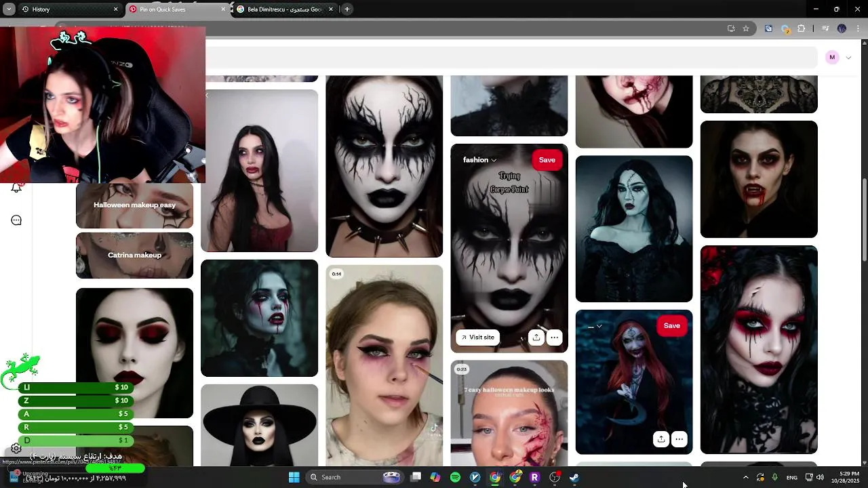Switch to the Pin on Quick Saves tab
868x488 pixels.
(x=178, y=9)
